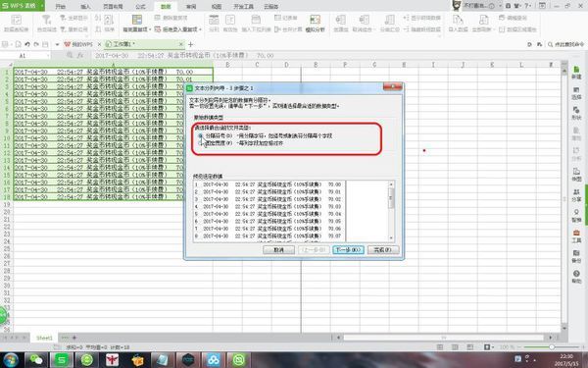Click the redo arrow in quick access toolbar
Image resolution: width=588 pixels, height=368 pixels.
coord(36,44)
